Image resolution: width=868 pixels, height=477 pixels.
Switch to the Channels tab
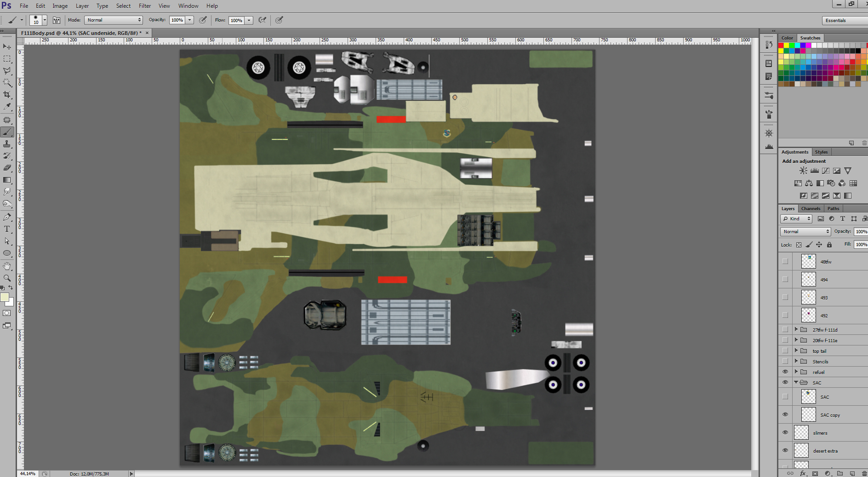811,208
